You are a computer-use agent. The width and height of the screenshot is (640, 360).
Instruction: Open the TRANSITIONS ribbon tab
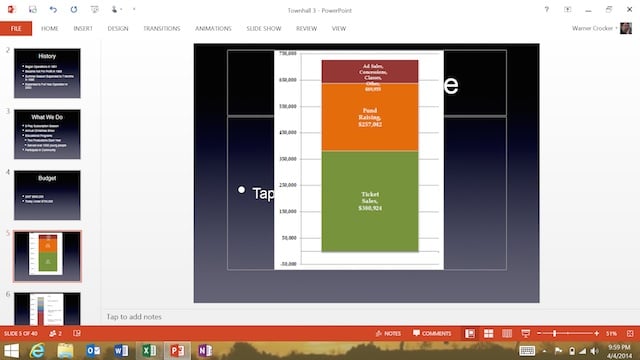(162, 29)
